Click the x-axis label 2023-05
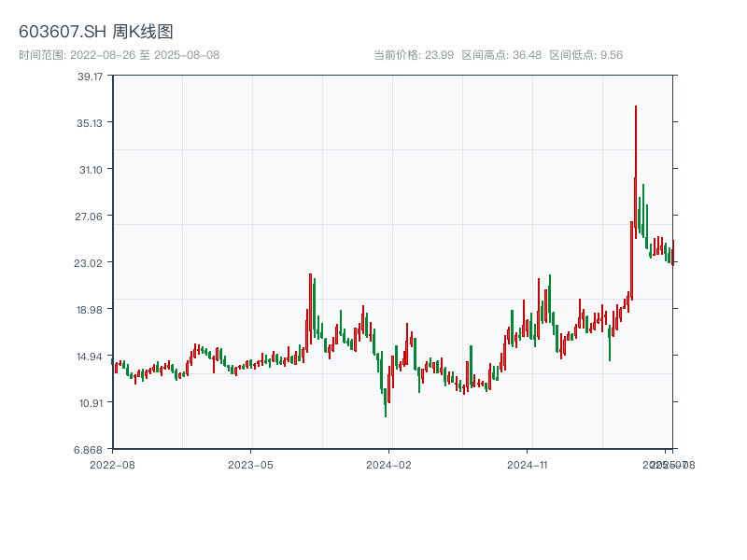The height and width of the screenshot is (560, 747). click(250, 465)
